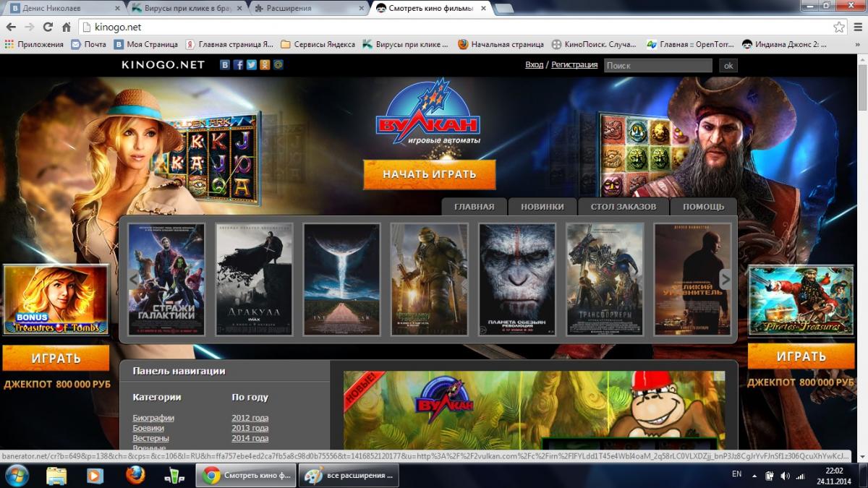The height and width of the screenshot is (488, 868).
Task: Click the browser Back arrow
Action: tap(10, 27)
